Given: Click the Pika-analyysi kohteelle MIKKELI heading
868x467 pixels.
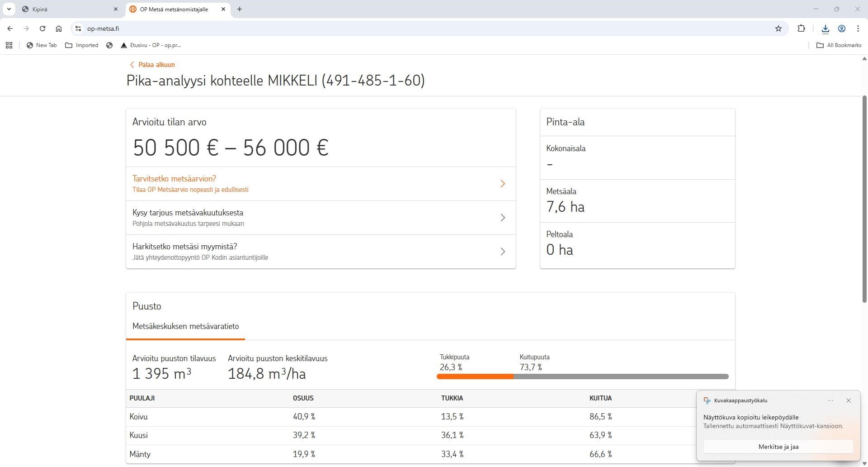Looking at the screenshot, I should (x=275, y=81).
